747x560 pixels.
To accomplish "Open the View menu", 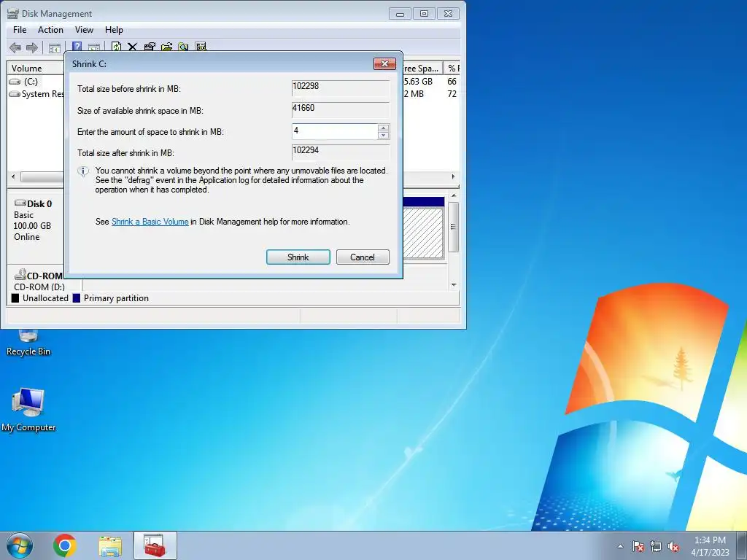I will [x=84, y=29].
